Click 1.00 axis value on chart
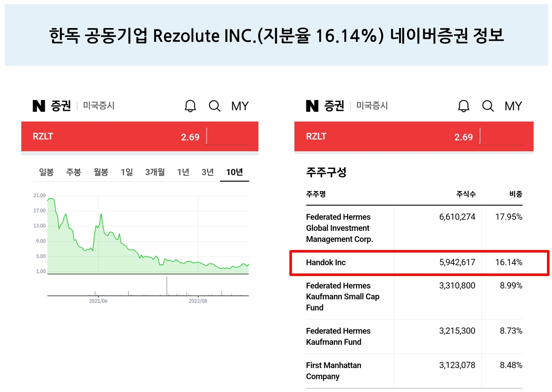 coord(41,271)
